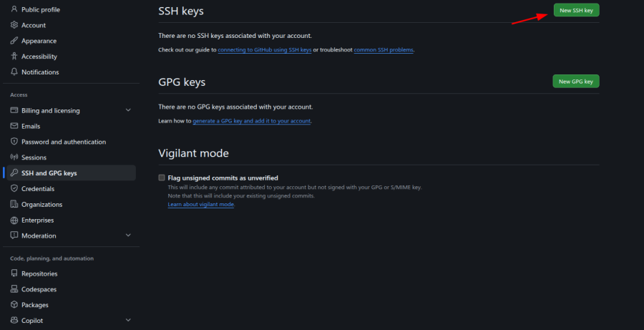644x330 pixels.
Task: Click the Copilot icon in sidebar
Action: pyautogui.click(x=14, y=321)
